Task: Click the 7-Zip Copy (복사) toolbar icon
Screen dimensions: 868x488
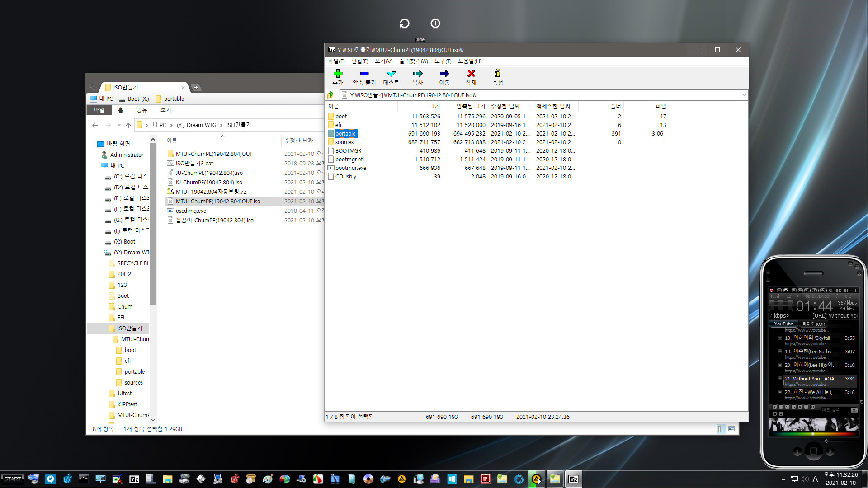Action: click(418, 74)
